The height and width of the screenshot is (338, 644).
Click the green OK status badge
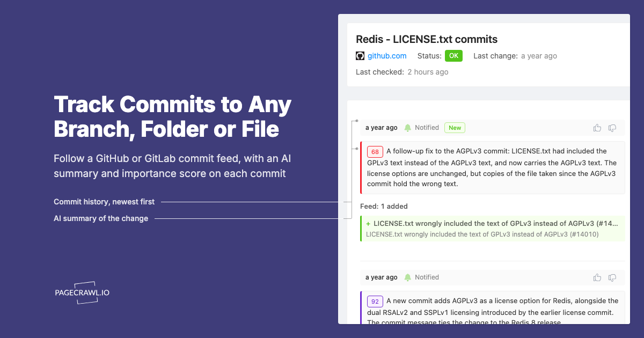click(x=453, y=56)
